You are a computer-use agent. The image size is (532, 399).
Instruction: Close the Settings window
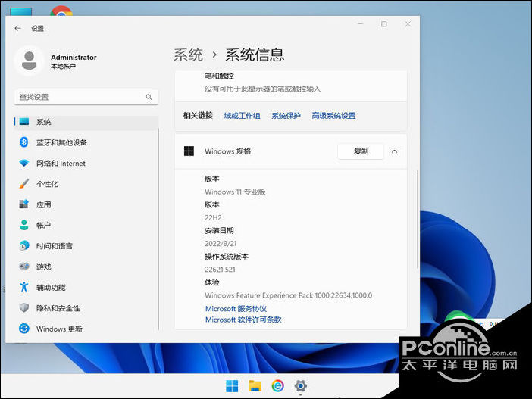point(408,24)
